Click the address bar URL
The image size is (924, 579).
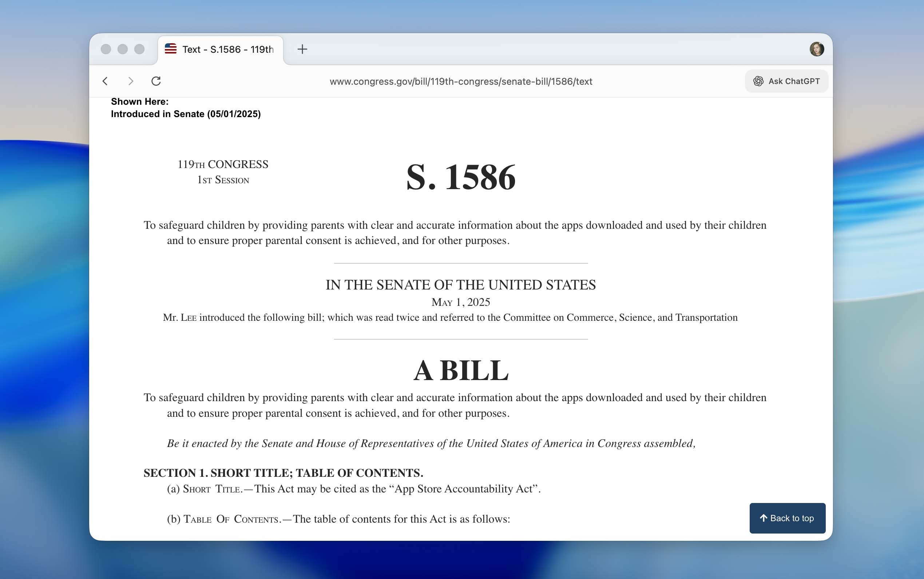coord(461,81)
